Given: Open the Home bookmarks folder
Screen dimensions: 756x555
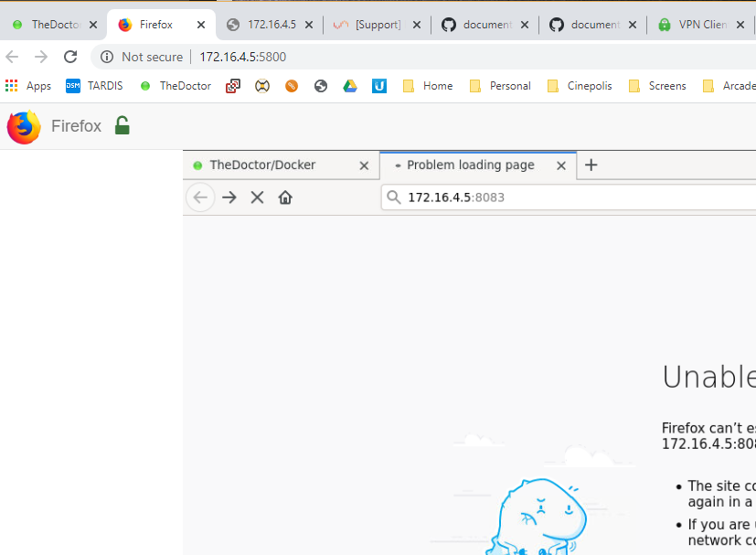Looking at the screenshot, I should (428, 86).
